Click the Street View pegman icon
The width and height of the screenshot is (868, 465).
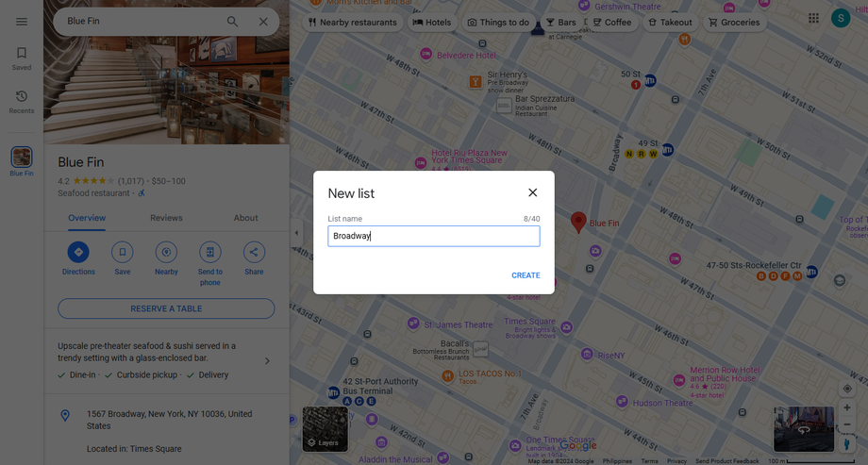[846, 444]
